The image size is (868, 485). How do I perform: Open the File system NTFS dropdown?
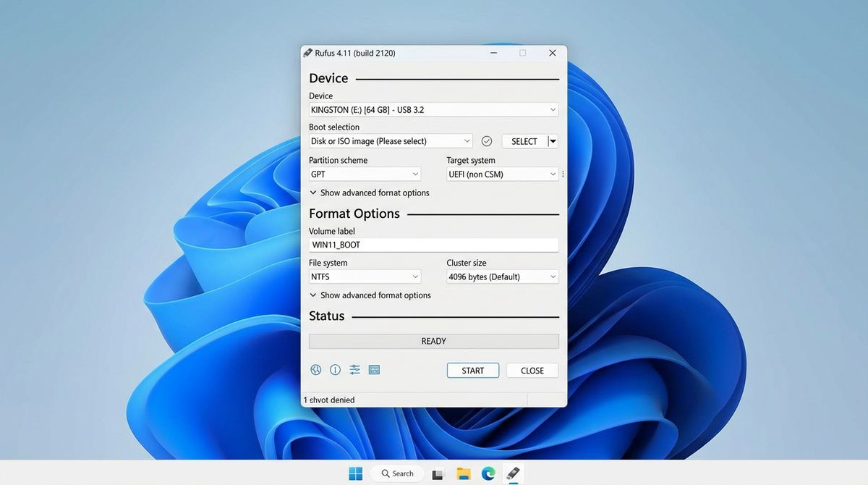tap(365, 277)
